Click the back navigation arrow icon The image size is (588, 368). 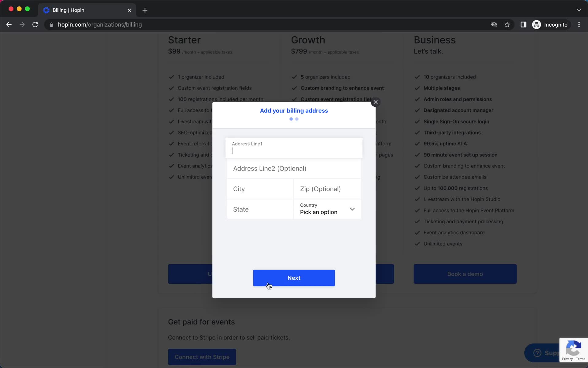[x=9, y=25]
